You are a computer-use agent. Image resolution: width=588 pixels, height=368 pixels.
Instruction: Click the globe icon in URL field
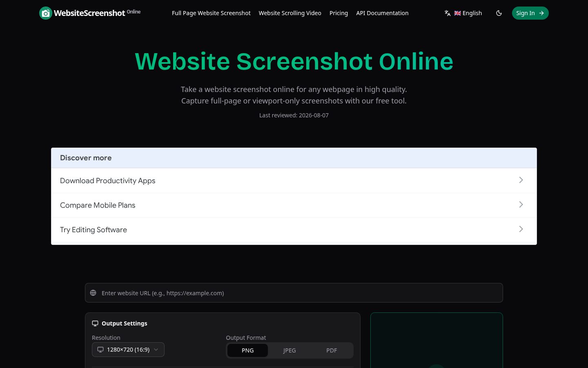click(x=93, y=293)
